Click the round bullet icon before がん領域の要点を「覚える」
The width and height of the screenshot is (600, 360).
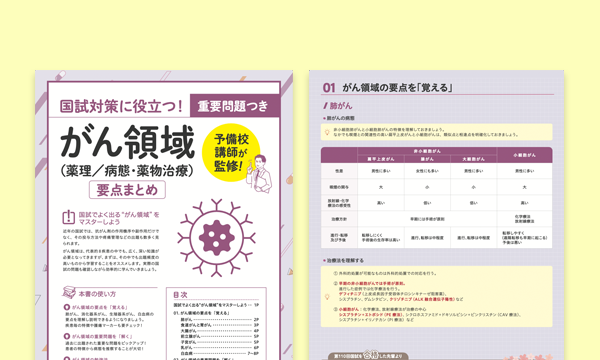pos(67,307)
